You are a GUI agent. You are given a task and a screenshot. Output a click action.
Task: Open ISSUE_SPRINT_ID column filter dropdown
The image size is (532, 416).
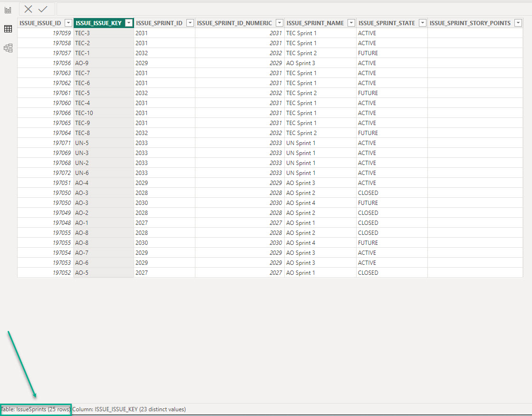click(190, 23)
